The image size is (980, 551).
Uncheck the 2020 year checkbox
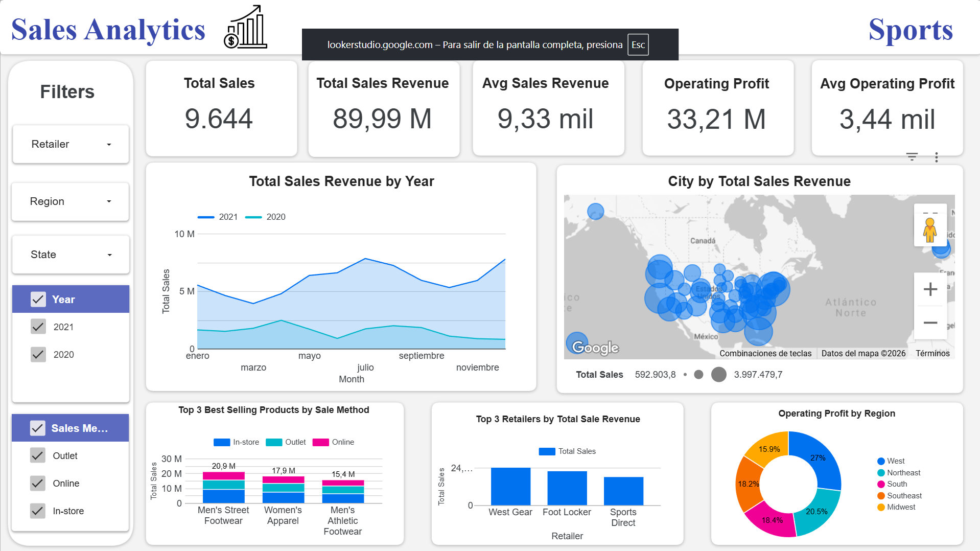point(38,354)
